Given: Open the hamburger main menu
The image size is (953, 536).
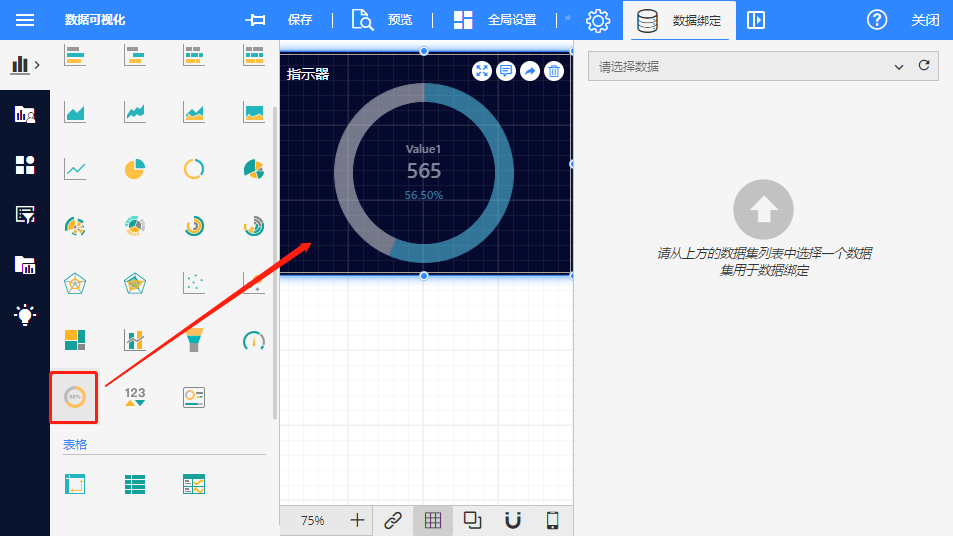Looking at the screenshot, I should coord(24,20).
